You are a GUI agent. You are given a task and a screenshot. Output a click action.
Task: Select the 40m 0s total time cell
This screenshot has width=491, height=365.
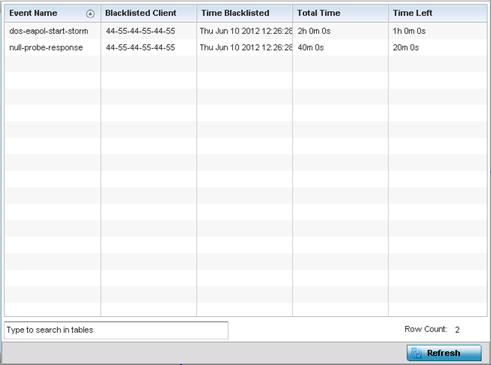click(x=311, y=47)
